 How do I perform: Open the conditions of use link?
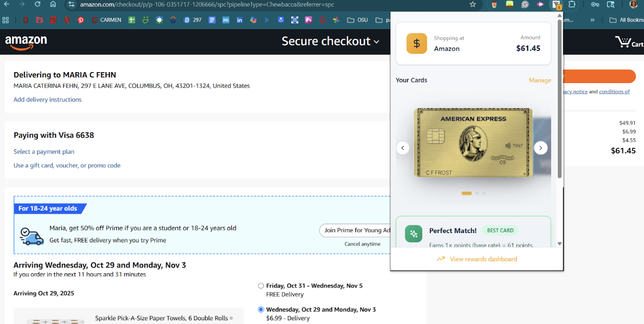point(614,91)
